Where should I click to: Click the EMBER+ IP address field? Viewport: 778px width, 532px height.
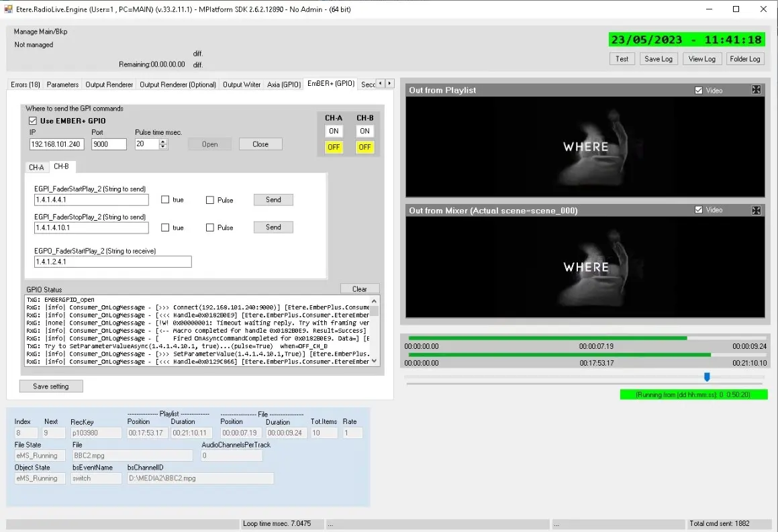56,144
